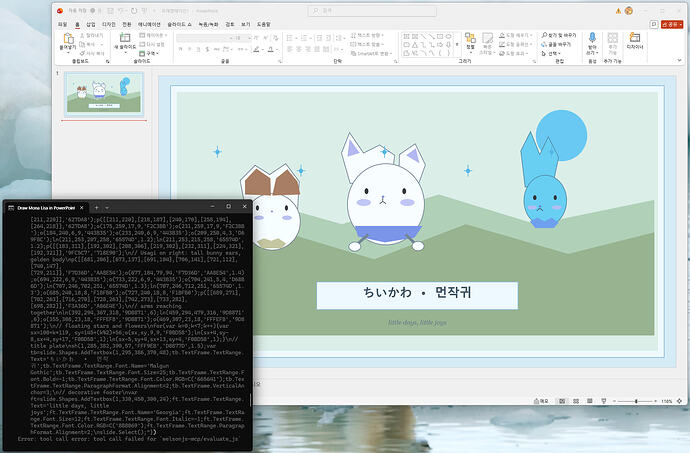Click the zoom slider handle in status bar

[636, 401]
